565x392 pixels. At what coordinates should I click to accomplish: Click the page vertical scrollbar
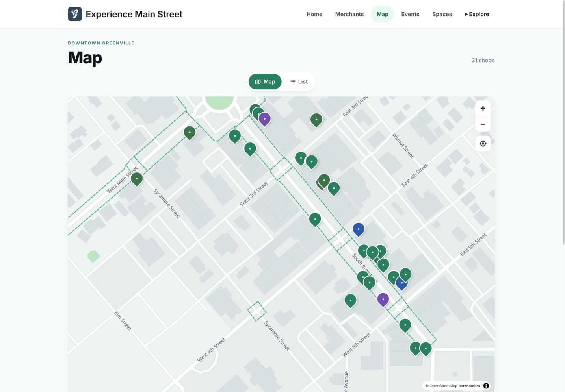pyautogui.click(x=563, y=122)
